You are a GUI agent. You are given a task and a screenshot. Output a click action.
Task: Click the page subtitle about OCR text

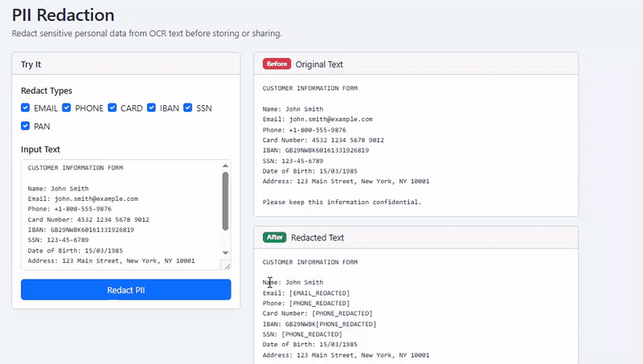click(147, 34)
